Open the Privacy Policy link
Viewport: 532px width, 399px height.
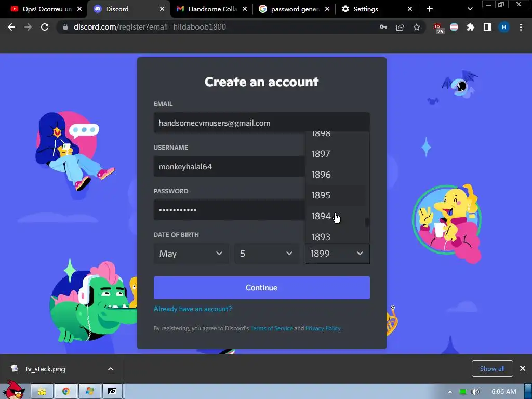[x=323, y=328]
